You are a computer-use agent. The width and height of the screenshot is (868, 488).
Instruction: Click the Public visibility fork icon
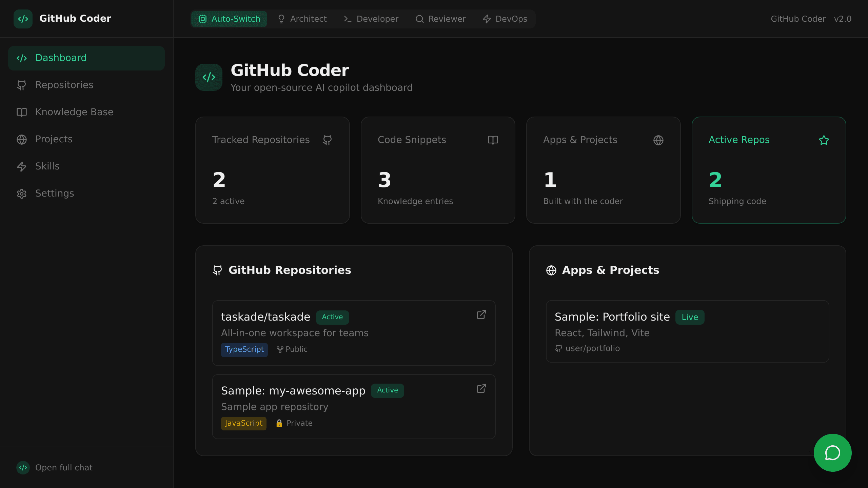280,350
